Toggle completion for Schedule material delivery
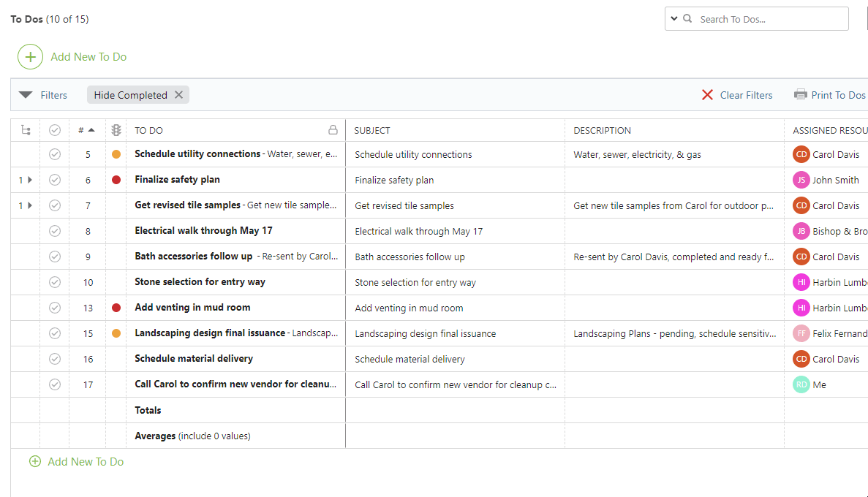Image resolution: width=868 pixels, height=497 pixels. point(55,359)
